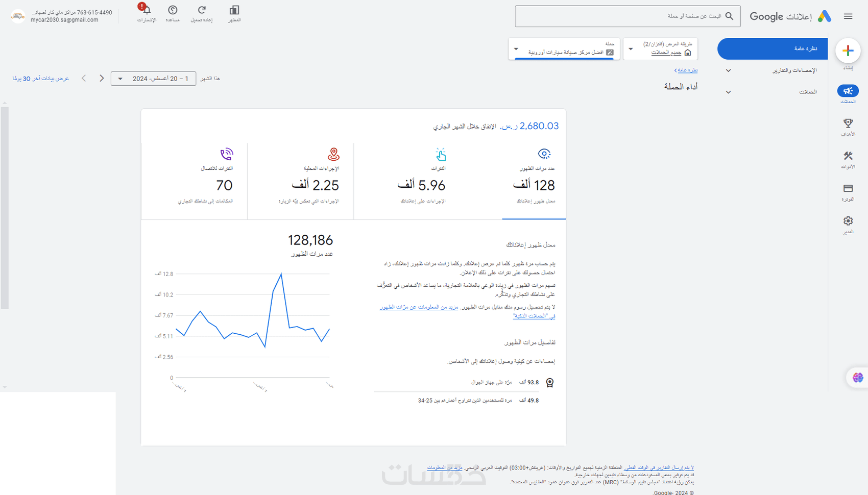Click the 49.8 ألف age 25-34 row

(478, 401)
